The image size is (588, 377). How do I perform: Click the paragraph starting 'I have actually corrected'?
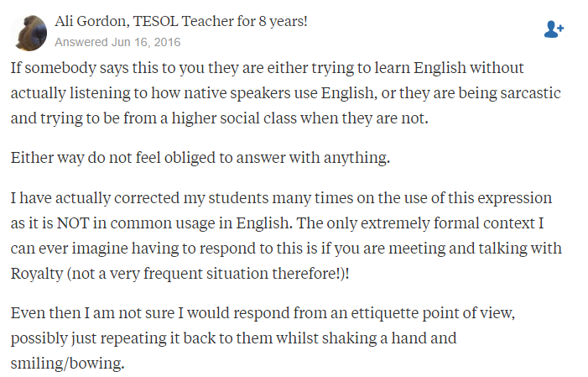coord(286,235)
